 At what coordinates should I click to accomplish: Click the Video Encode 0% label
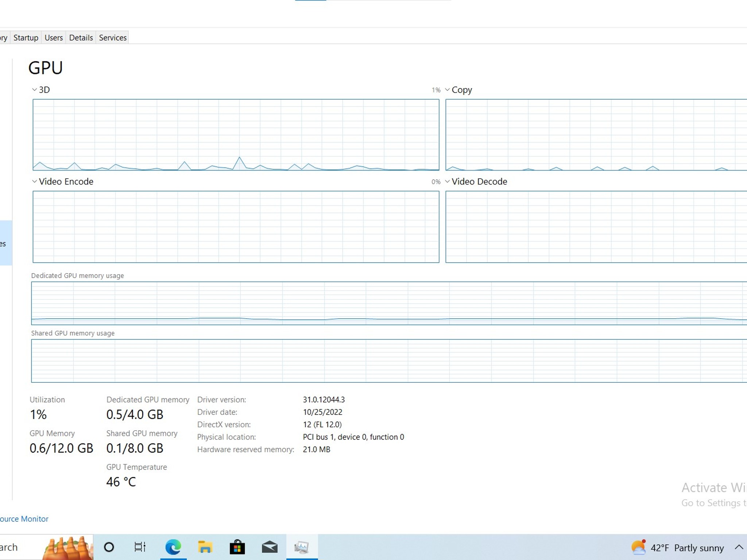[436, 182]
